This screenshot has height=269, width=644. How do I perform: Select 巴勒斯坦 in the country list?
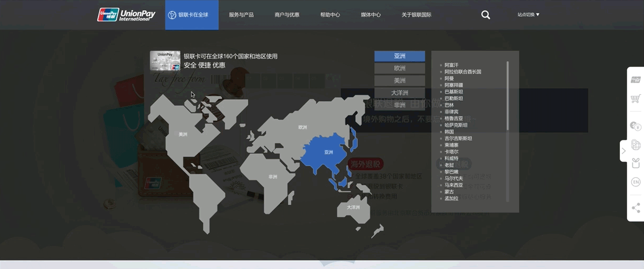click(x=454, y=98)
